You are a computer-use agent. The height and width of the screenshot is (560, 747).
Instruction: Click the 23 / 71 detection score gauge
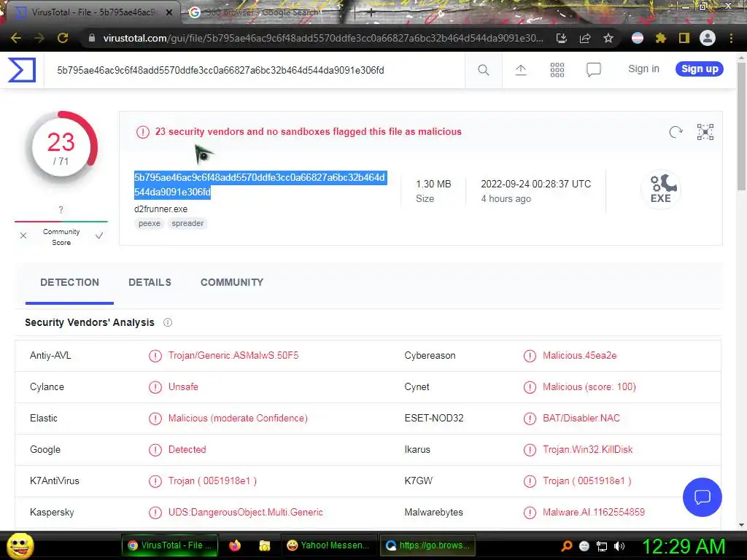(x=61, y=147)
